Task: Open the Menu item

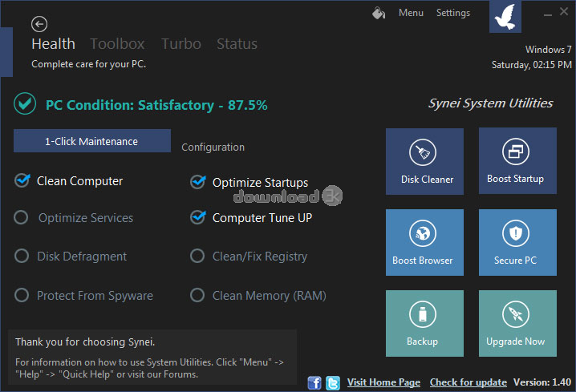Action: tap(411, 13)
